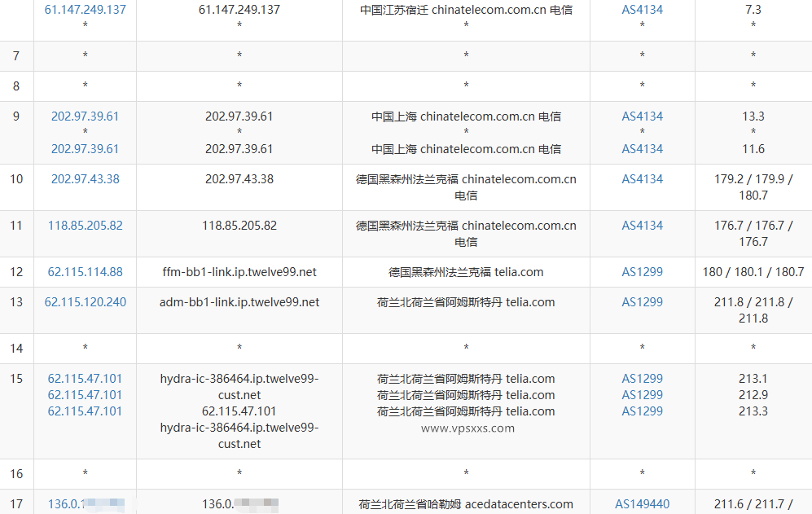Click the black 202.97.43.38 hostname text
The width and height of the screenshot is (812, 514).
click(x=239, y=178)
